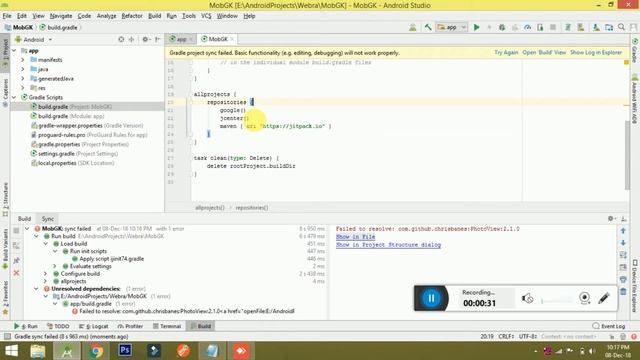640x360 pixels.
Task: Click the trash clear-all icon in build output
Action: [x=623, y=291]
